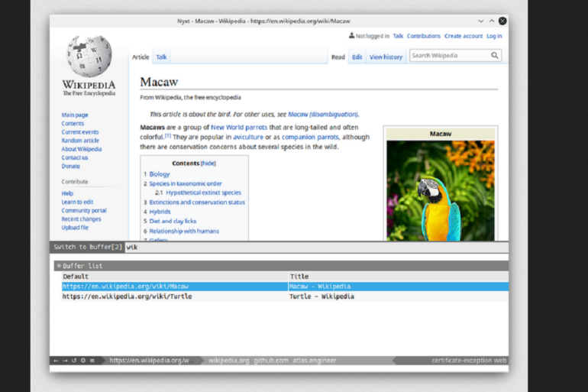The height and width of the screenshot is (392, 588).
Task: Open Main page in the sidebar
Action: coord(75,115)
